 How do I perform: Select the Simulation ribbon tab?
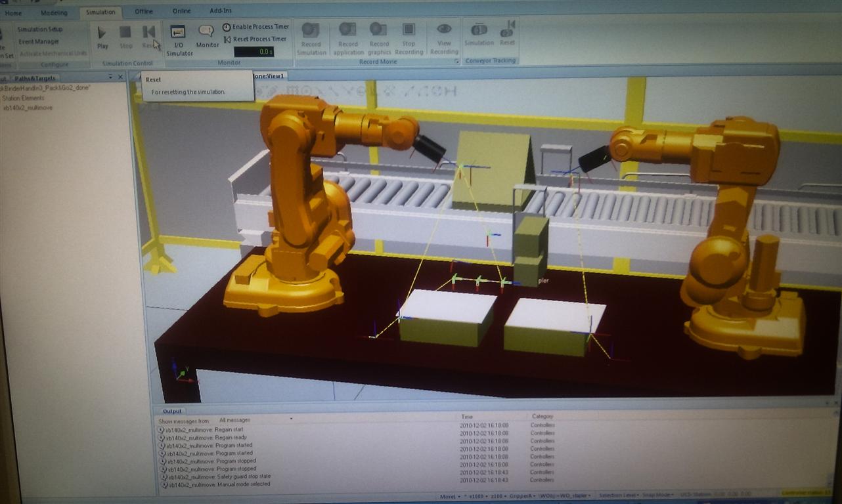tap(100, 12)
